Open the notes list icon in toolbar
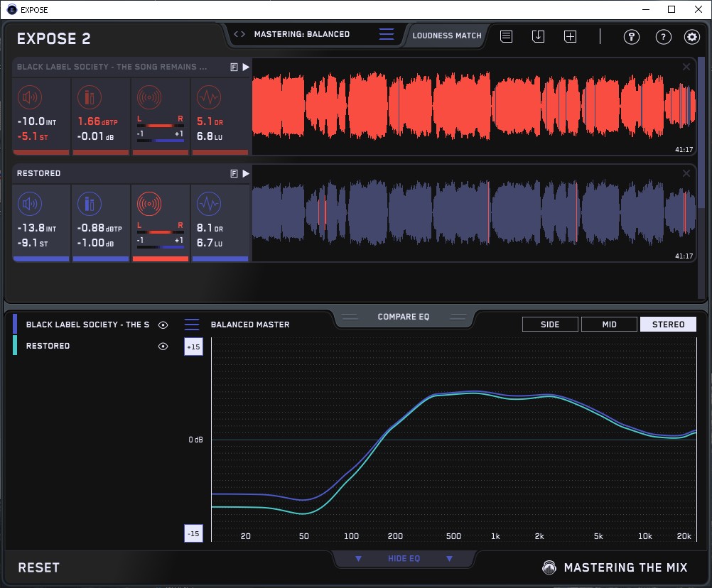This screenshot has height=588, width=712. coord(506,36)
